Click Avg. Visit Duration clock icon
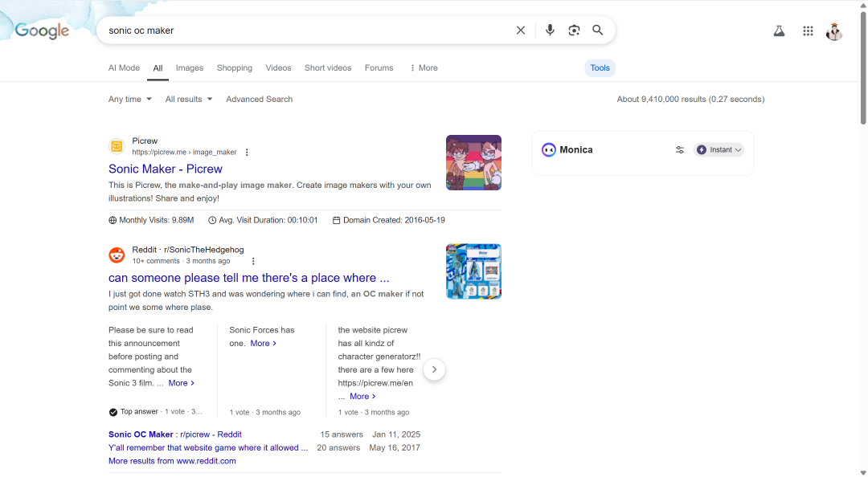 pyautogui.click(x=212, y=220)
